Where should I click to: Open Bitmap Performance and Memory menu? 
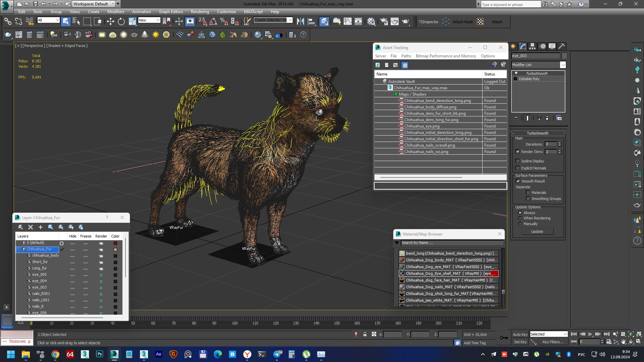click(446, 56)
